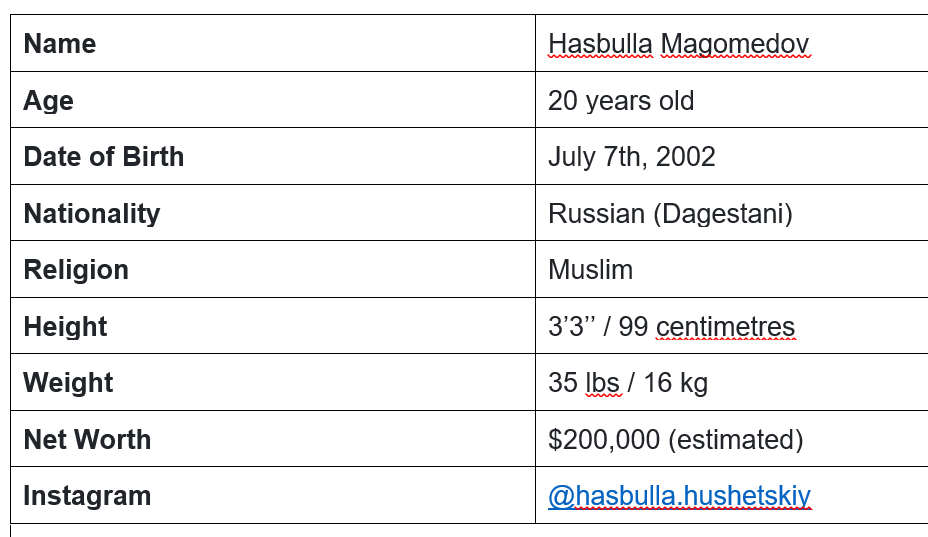Click the $200,000 (estimated) value
This screenshot has height=537, width=928.
click(675, 440)
